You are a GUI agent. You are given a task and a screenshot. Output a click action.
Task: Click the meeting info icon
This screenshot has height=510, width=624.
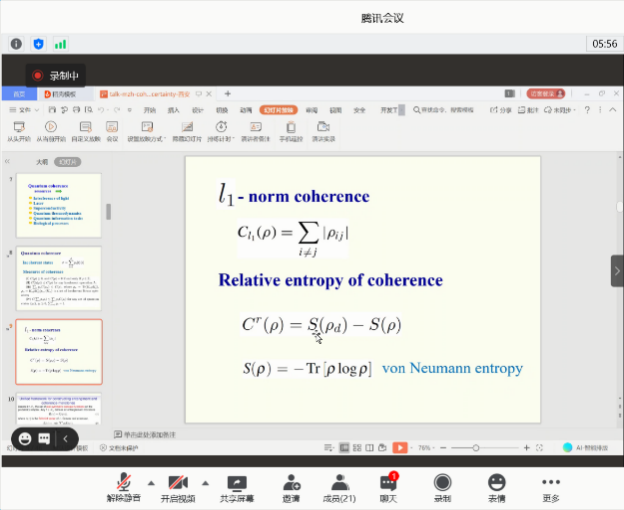coord(17,44)
